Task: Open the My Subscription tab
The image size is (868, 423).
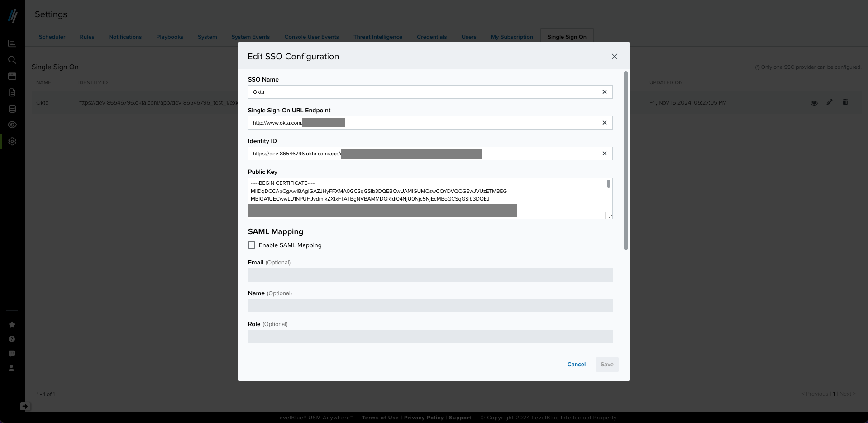Action: [x=512, y=37]
